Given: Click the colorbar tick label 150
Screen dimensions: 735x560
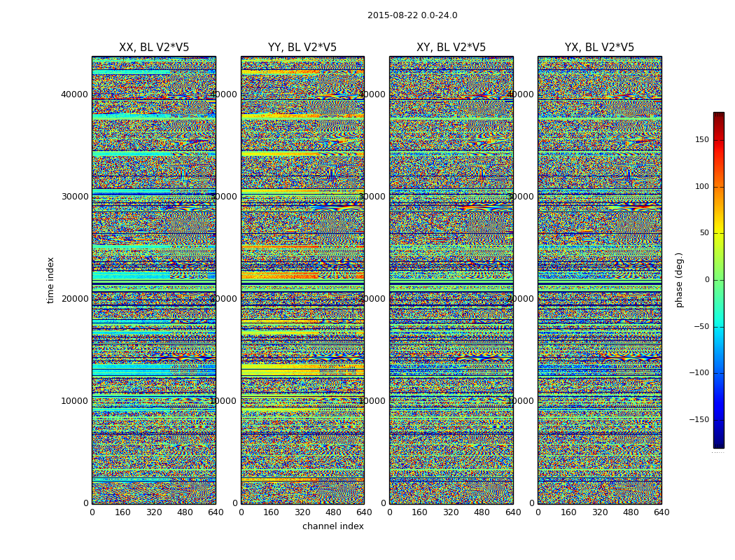Looking at the screenshot, I should 701,140.
